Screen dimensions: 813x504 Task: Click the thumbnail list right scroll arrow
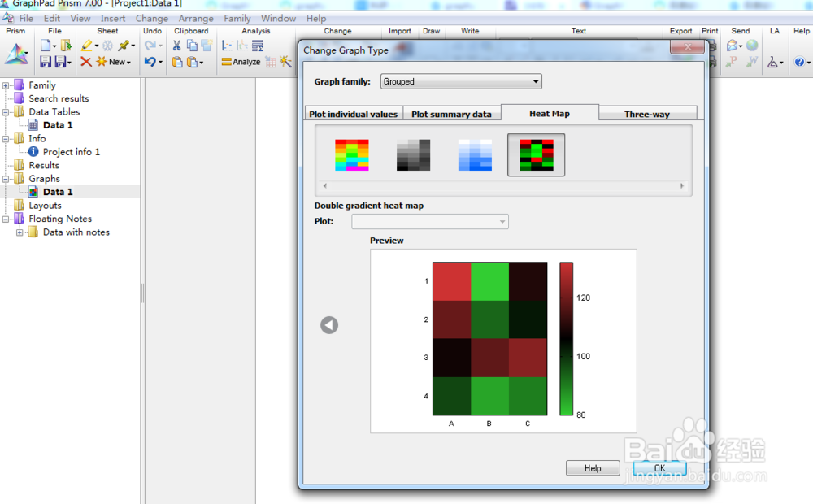tap(682, 185)
